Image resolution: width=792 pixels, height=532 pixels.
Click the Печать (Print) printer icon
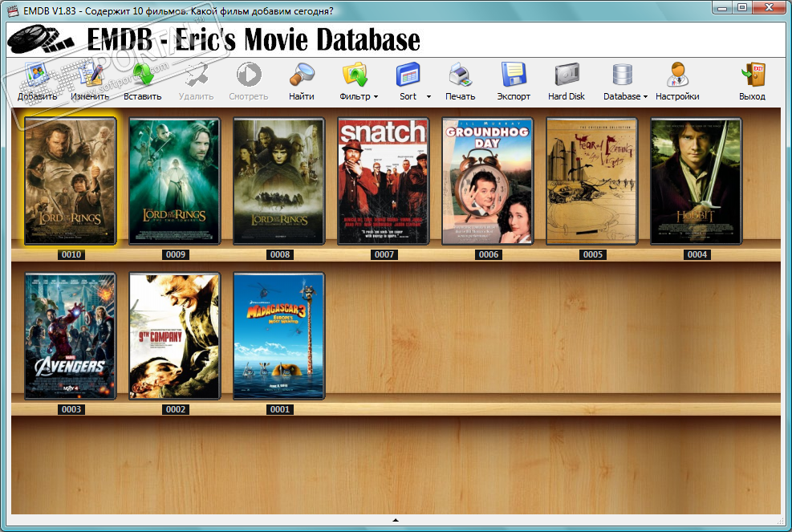(x=460, y=75)
